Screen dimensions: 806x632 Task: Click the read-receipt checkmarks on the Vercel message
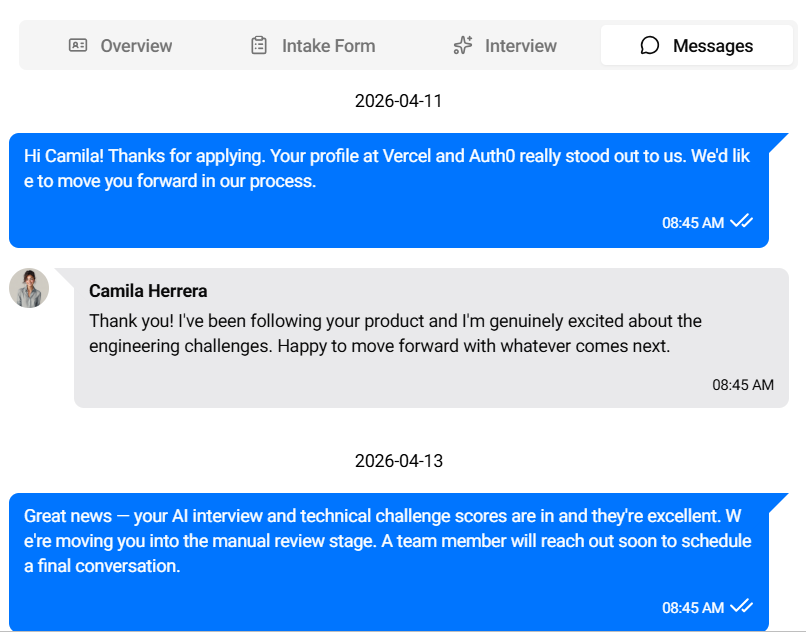tap(741, 222)
